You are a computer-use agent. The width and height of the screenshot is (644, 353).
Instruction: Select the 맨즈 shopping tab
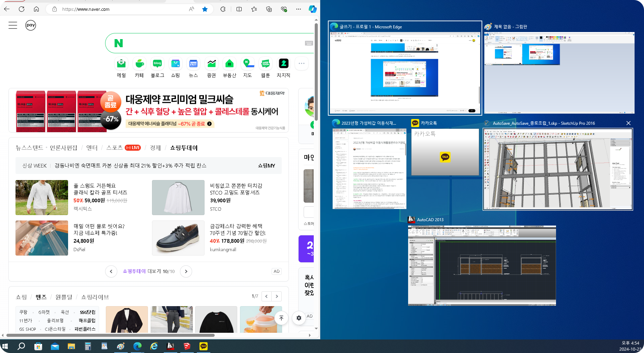point(41,297)
